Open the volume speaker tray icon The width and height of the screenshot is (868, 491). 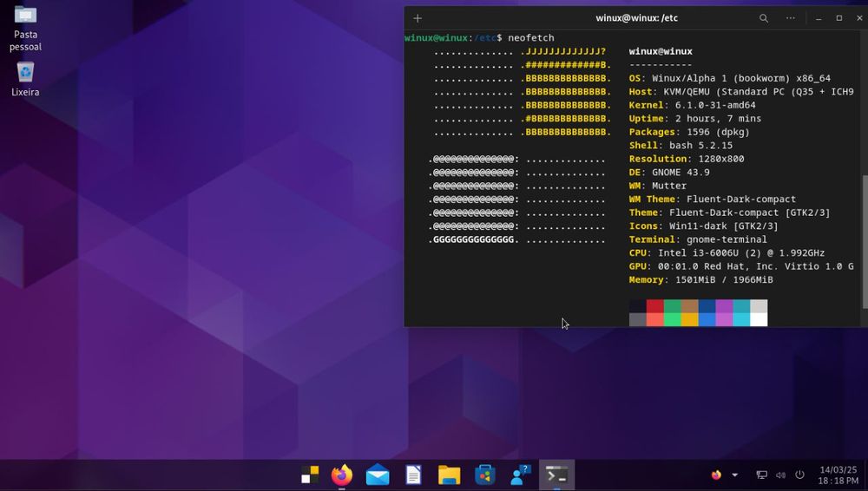pyautogui.click(x=780, y=475)
